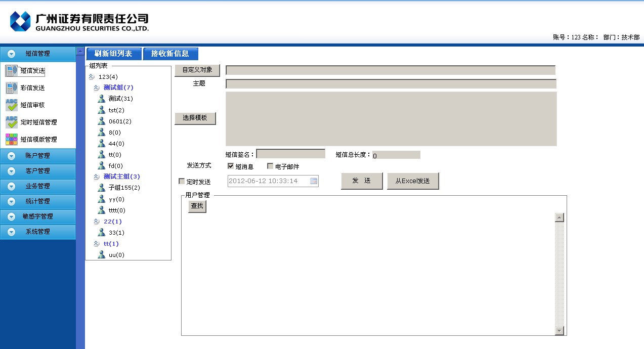Click the 部门：技术部 header text
The image size is (644, 349).
tap(621, 37)
